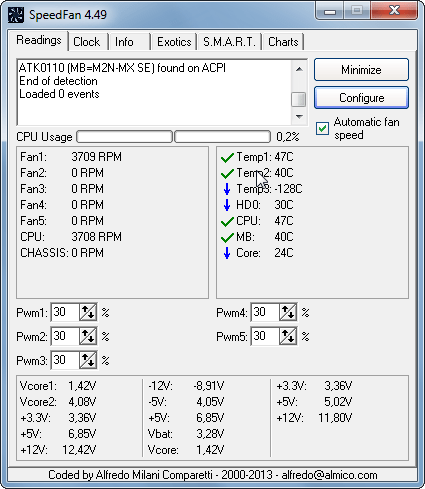Click the alfredo@almico.com status bar text

coord(329,475)
